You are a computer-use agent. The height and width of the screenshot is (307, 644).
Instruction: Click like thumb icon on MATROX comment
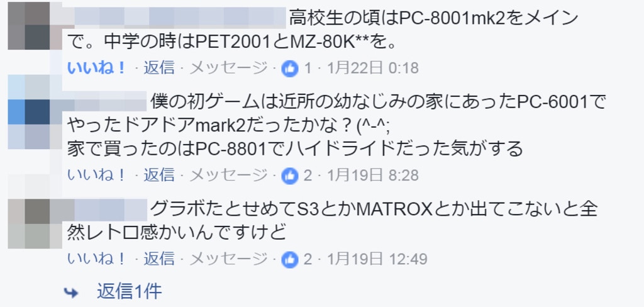pyautogui.click(x=289, y=259)
